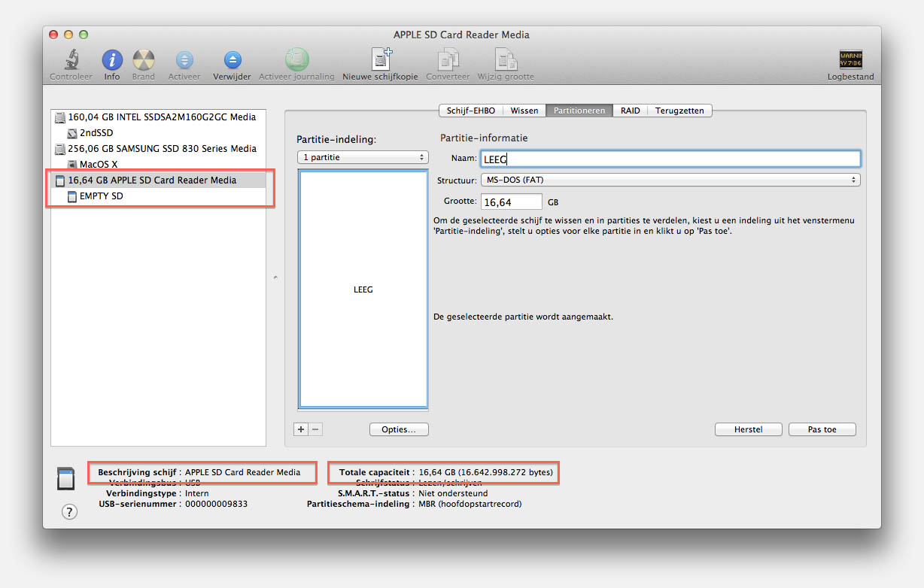
Task: Click the Herstel button
Action: click(748, 429)
